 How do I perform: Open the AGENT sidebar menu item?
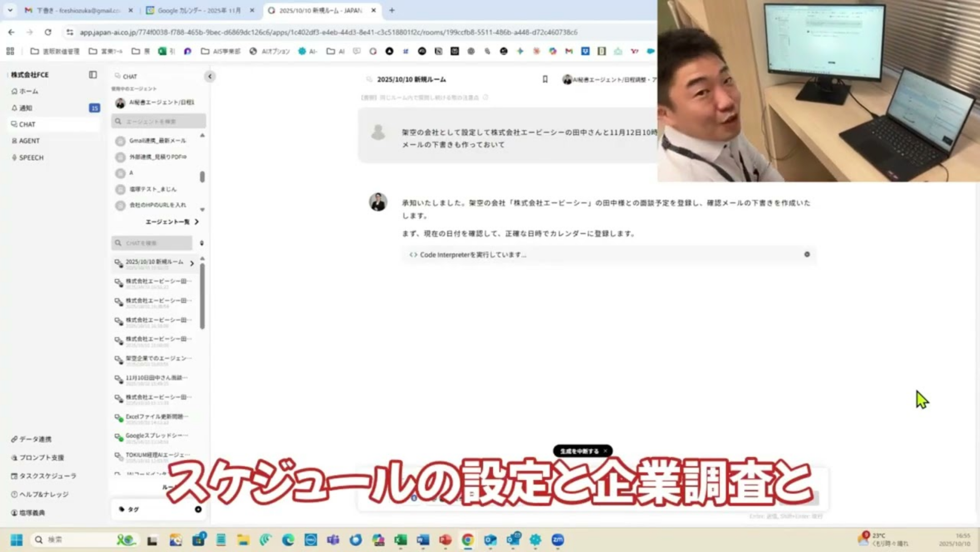pyautogui.click(x=29, y=141)
